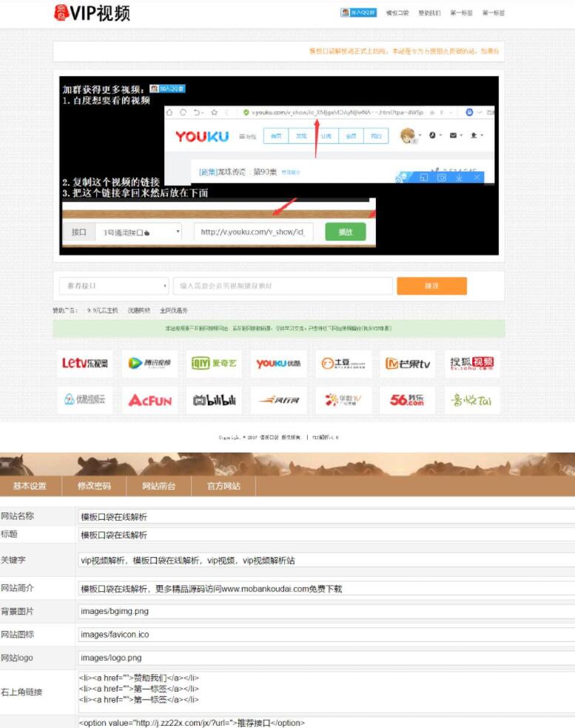Open the 模板口袋 header link

397,13
